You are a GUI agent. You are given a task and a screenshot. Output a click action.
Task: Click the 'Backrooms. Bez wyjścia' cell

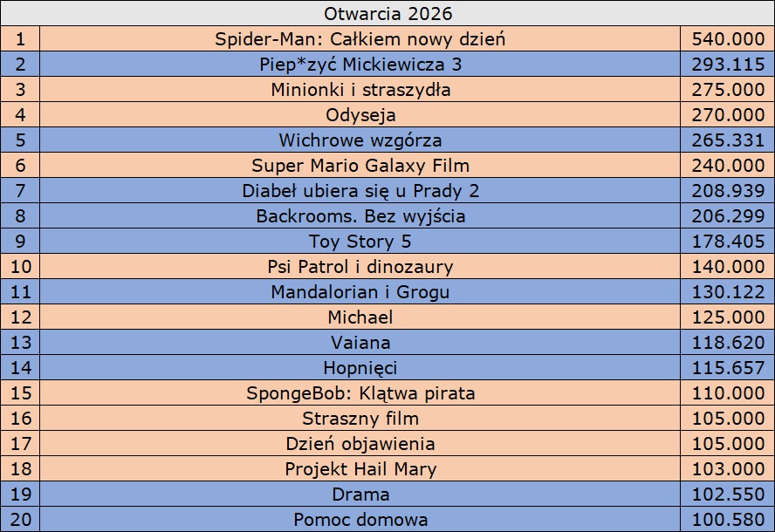coord(360,216)
